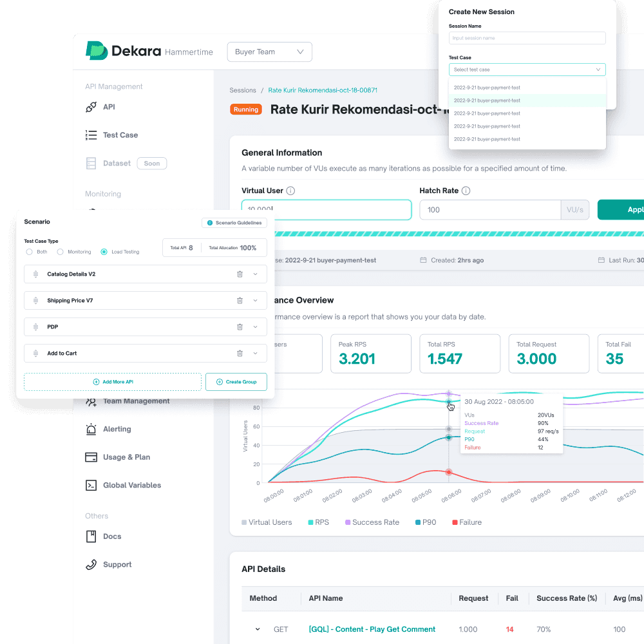644x644 pixels.
Task: Click the Hatch Rate input field
Action: tap(489, 210)
